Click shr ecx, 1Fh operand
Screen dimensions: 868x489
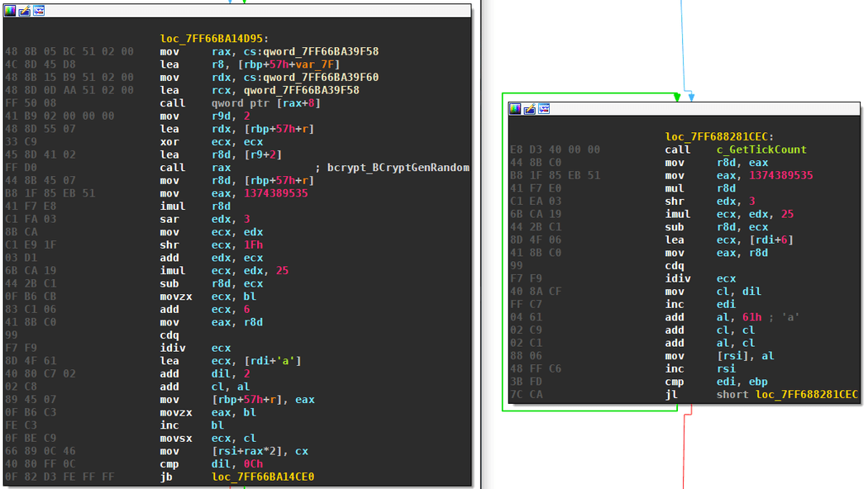tap(237, 245)
